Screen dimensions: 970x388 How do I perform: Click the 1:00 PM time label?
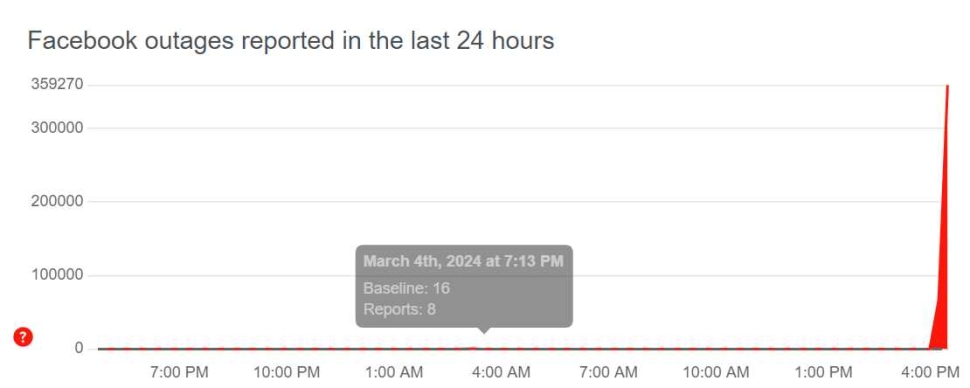[823, 373]
